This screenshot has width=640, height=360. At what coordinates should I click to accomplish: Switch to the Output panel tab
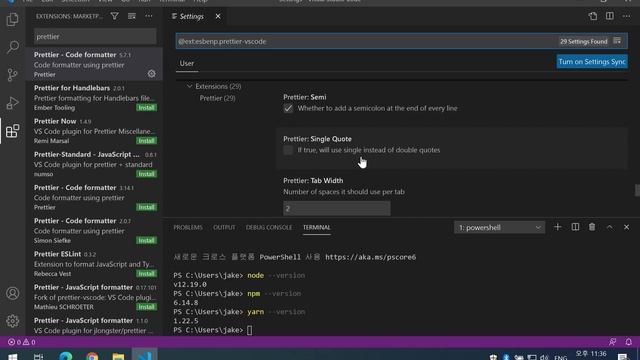tap(224, 227)
